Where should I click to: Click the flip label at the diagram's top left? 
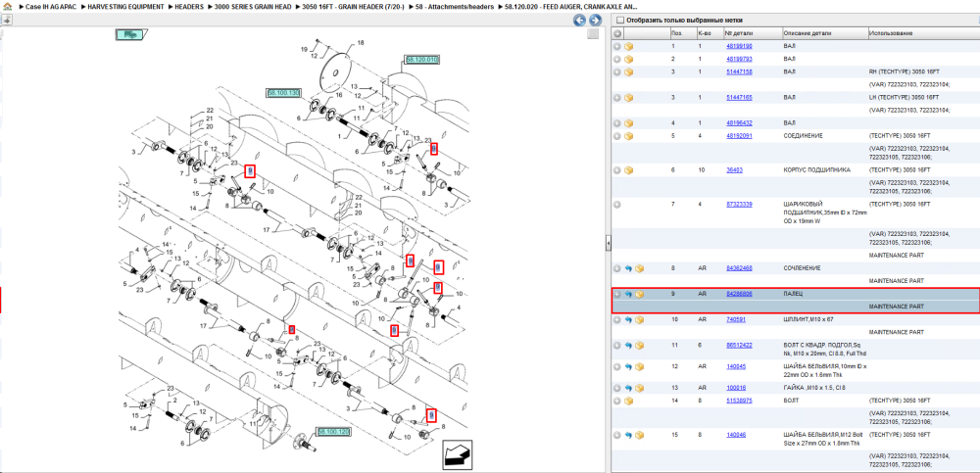[x=131, y=35]
